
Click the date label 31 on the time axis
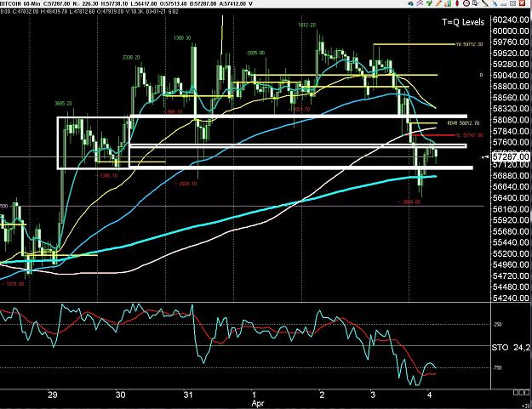pyautogui.click(x=188, y=395)
